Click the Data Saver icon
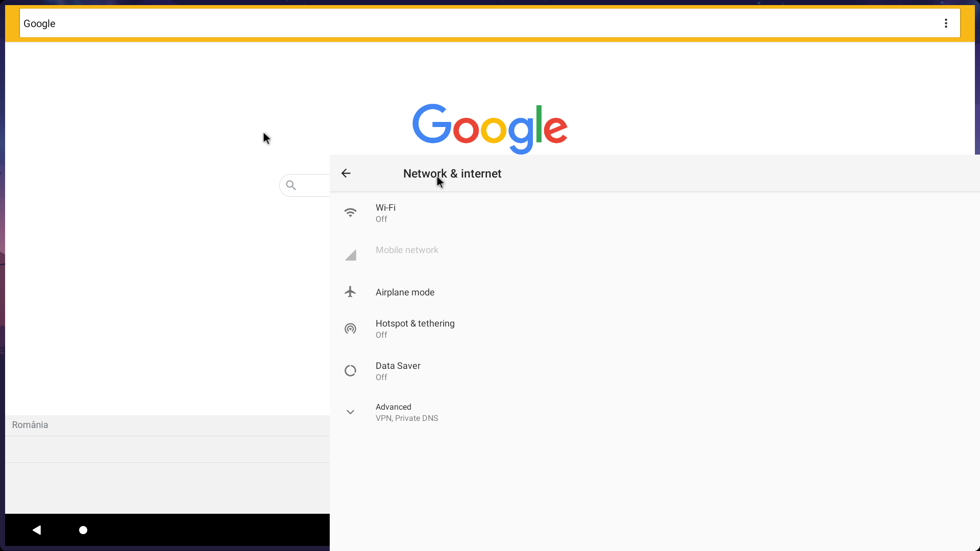 tap(351, 370)
